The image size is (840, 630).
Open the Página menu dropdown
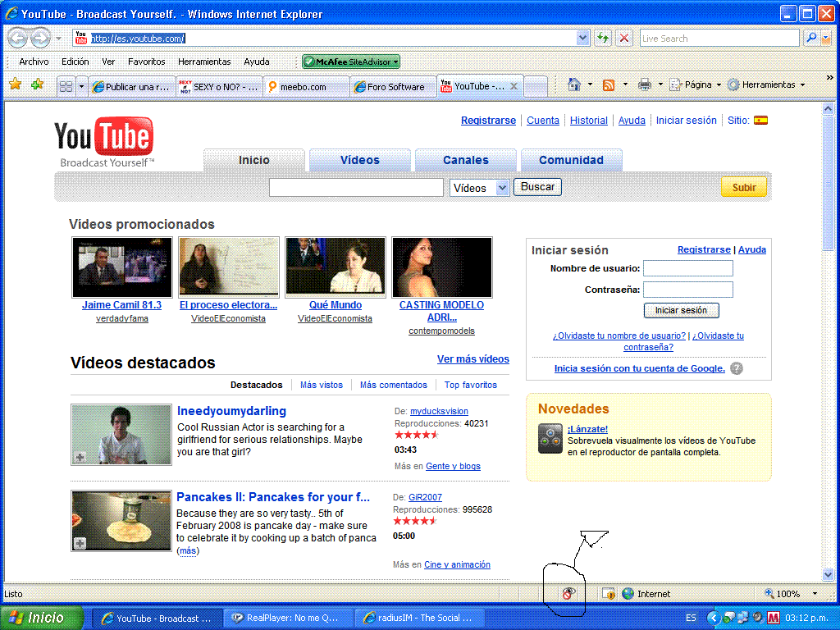point(719,84)
